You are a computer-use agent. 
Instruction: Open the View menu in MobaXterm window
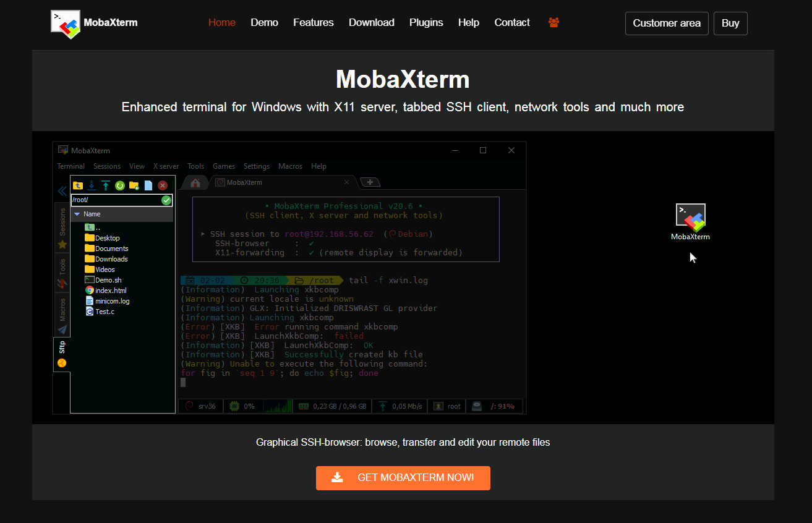pyautogui.click(x=137, y=166)
